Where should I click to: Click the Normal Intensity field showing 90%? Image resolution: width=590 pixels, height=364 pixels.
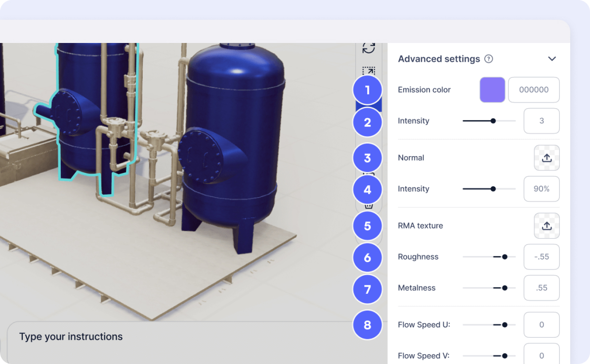tap(542, 189)
